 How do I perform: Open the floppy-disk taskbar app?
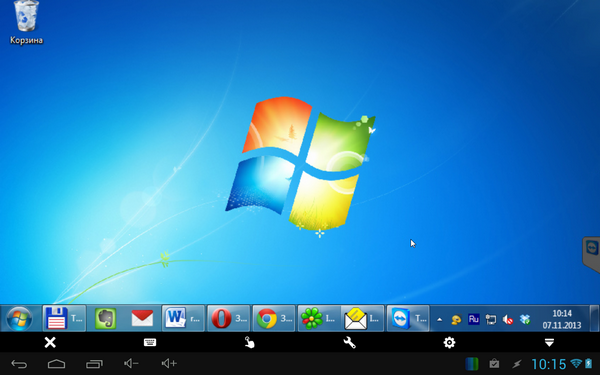pos(64,318)
